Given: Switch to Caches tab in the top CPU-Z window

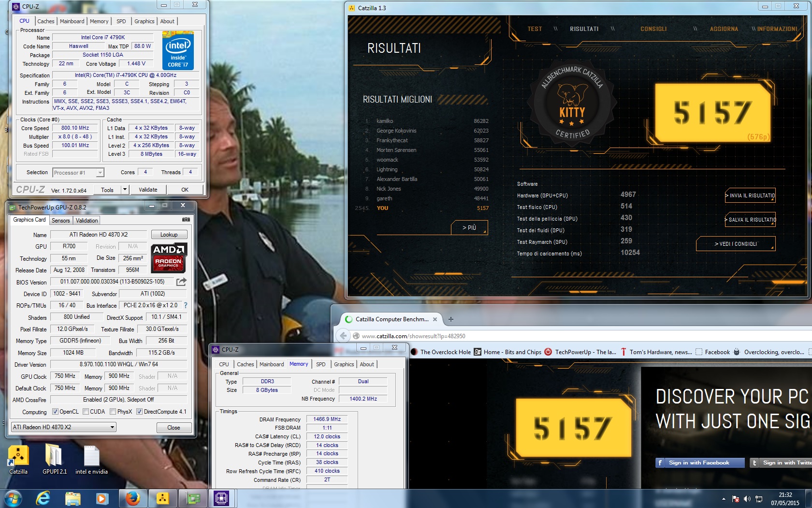Looking at the screenshot, I should (46, 21).
